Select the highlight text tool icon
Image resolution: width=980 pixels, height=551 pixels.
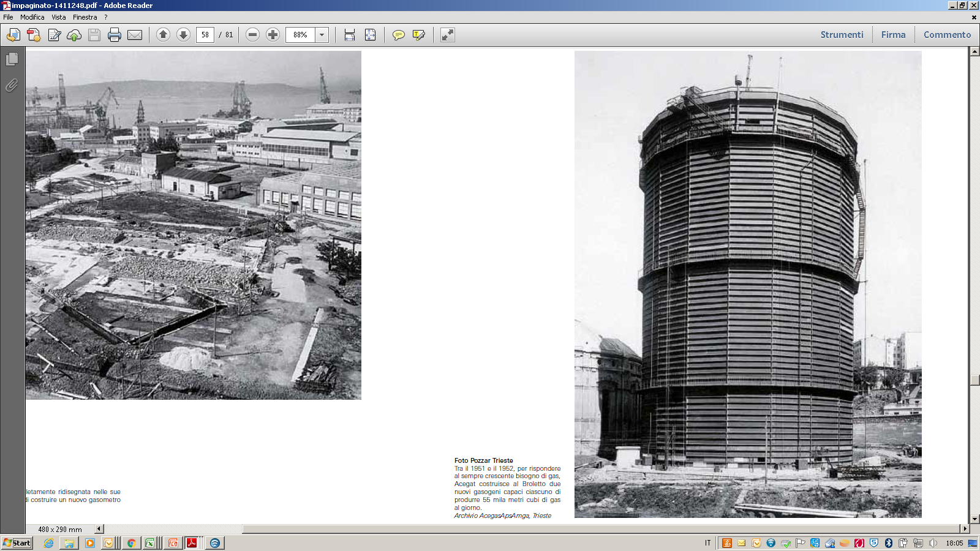coord(419,35)
